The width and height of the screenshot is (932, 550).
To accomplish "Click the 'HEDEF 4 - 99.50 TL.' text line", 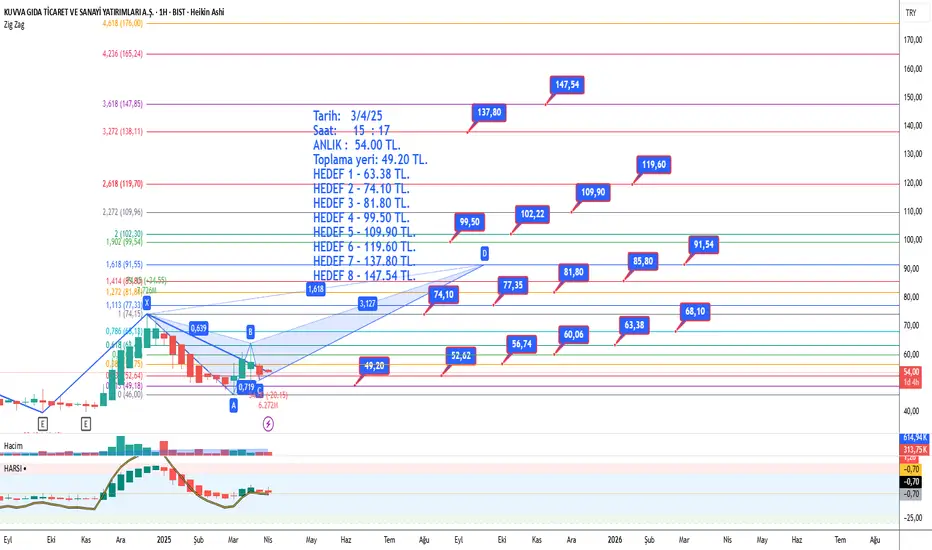I will click(x=361, y=218).
